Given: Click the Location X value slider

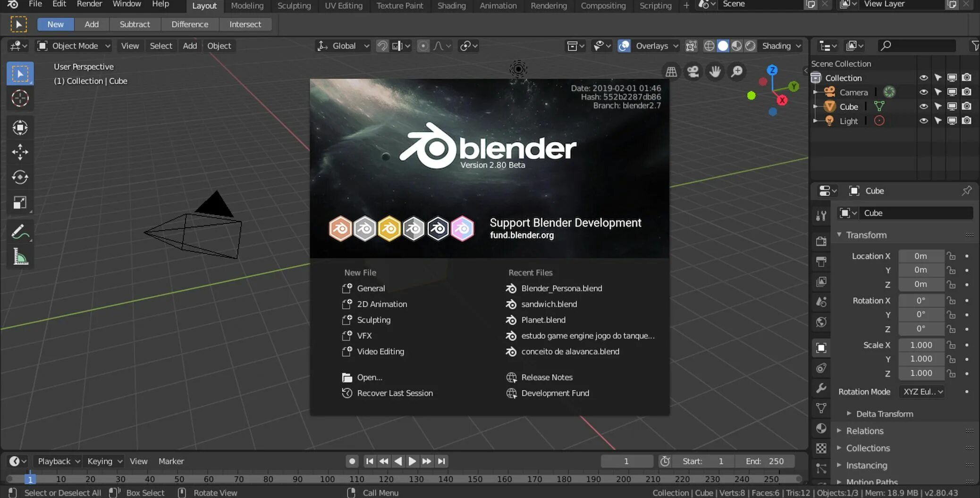Looking at the screenshot, I should (921, 256).
